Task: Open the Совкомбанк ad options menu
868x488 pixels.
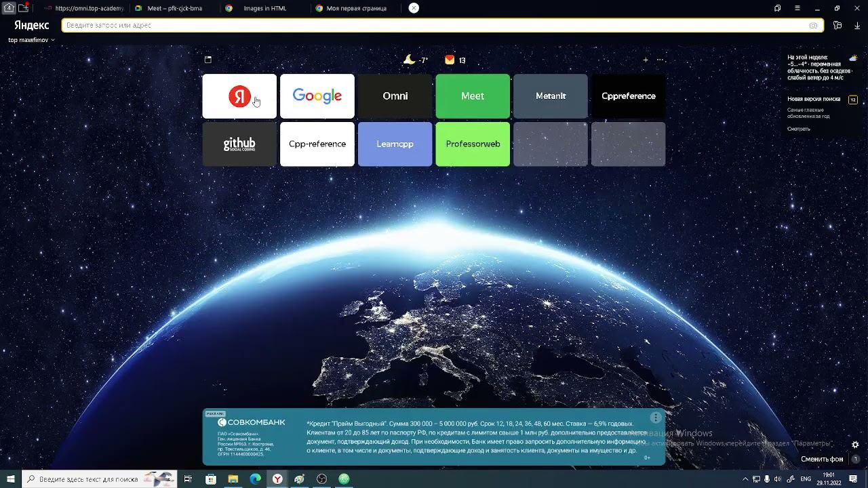Action: pos(656,418)
